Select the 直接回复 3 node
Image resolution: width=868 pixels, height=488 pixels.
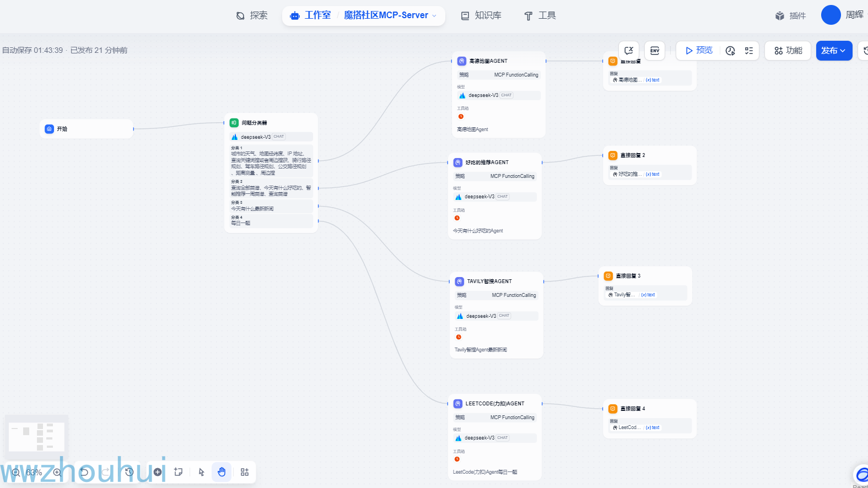[645, 286]
